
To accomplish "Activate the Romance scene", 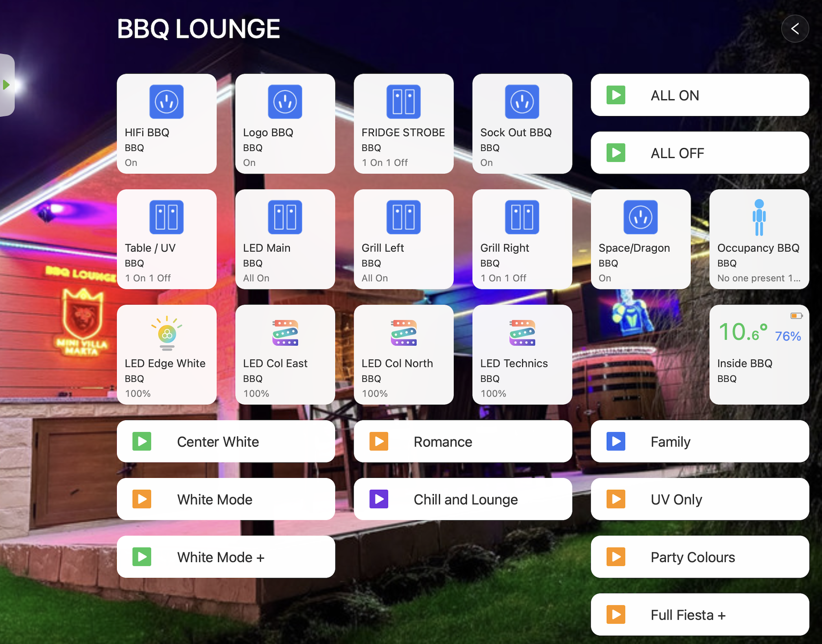I will pos(462,442).
